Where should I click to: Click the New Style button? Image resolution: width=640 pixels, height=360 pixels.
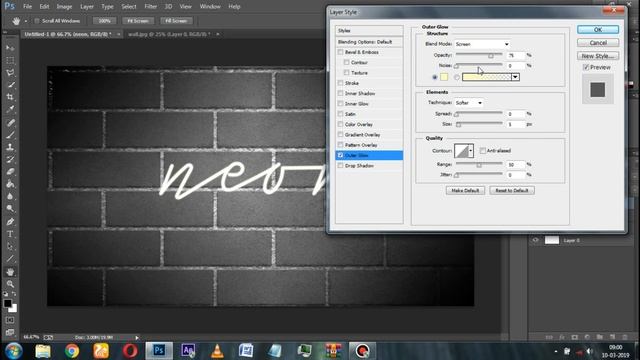pyautogui.click(x=598, y=56)
